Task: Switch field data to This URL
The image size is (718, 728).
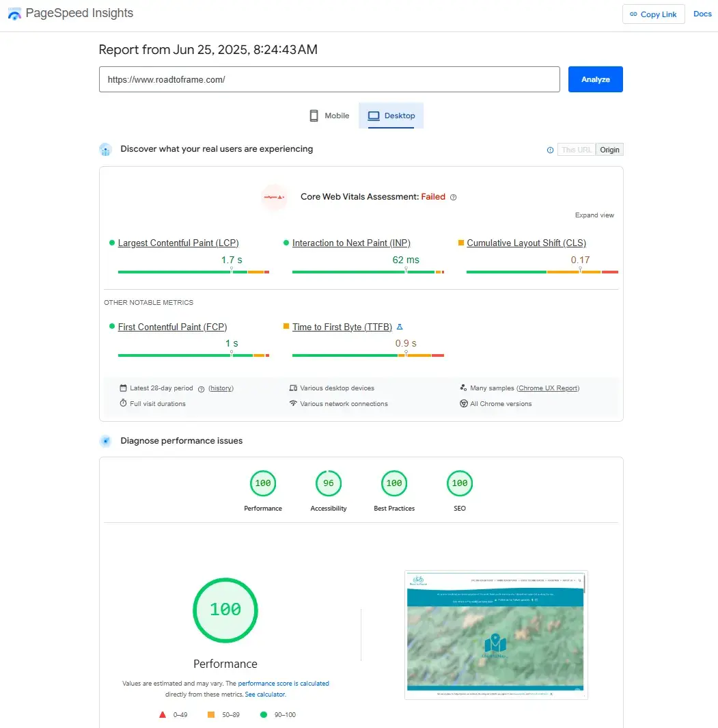Action: tap(577, 150)
